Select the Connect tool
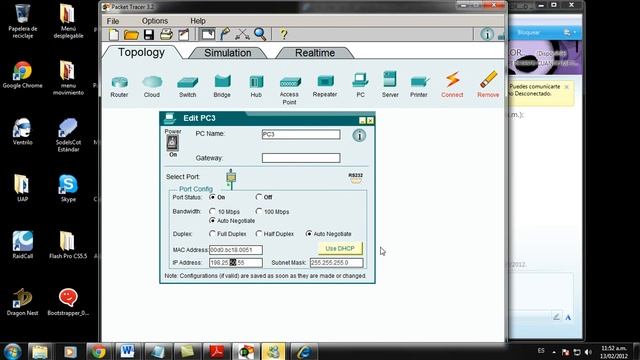Viewport: 640px width, 360px height. coord(452,84)
